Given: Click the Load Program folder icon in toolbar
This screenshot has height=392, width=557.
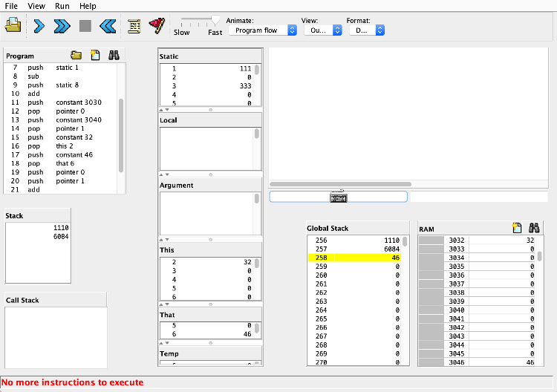Looking at the screenshot, I should (x=13, y=25).
